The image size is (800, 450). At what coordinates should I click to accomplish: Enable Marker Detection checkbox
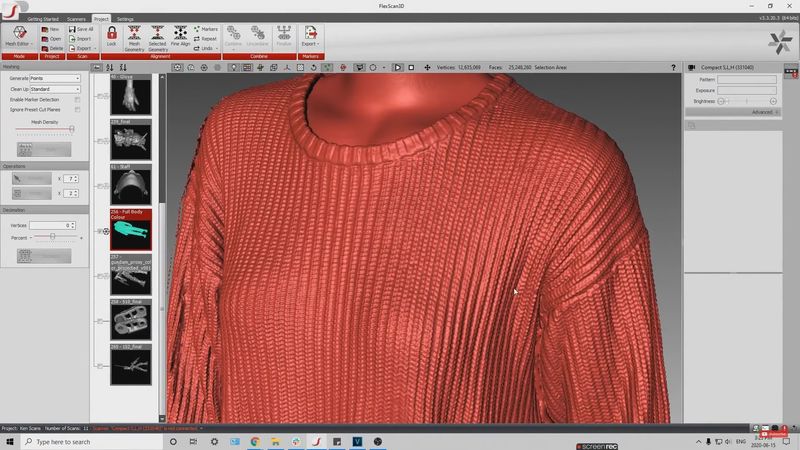pyautogui.click(x=78, y=100)
